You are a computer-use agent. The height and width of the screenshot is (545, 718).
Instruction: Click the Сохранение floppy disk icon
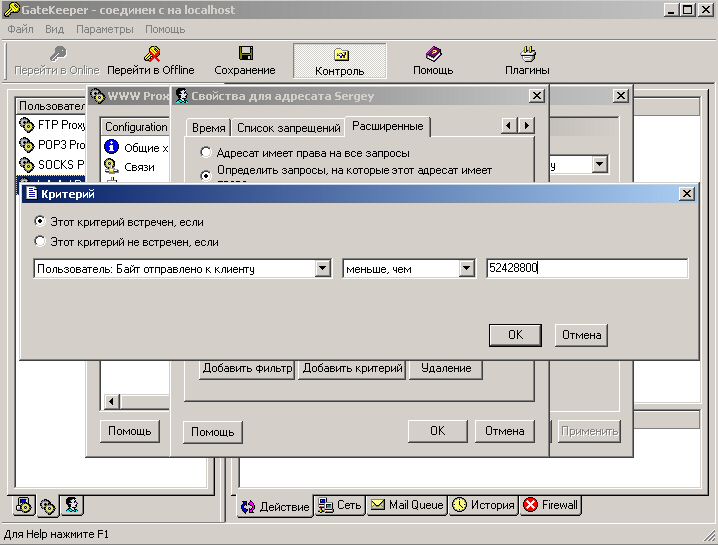click(x=246, y=53)
